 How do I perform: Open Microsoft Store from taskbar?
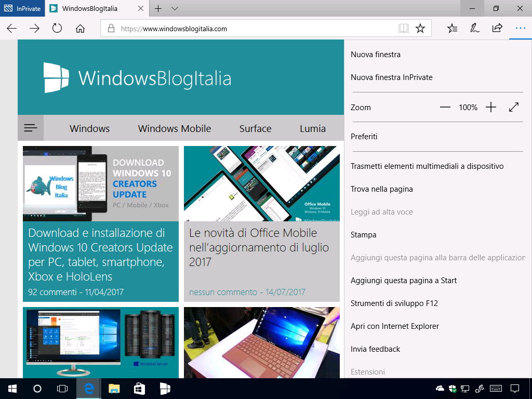click(x=139, y=389)
